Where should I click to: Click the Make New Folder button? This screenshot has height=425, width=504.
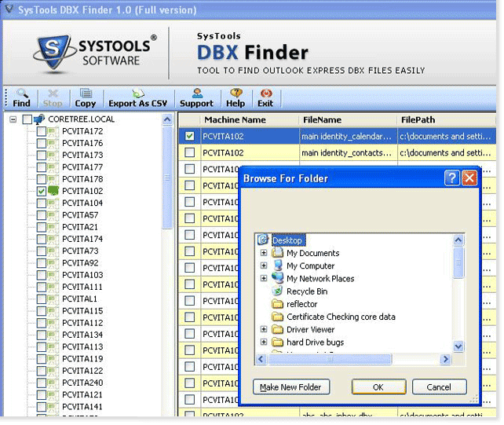coord(291,387)
